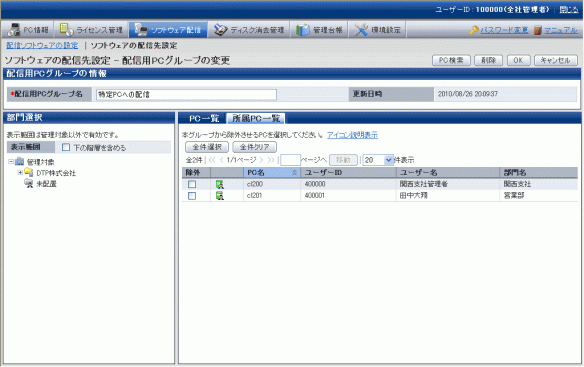This screenshot has height=367, width=584.
Task: Click the update date 2010/08/26 value
Action: 468,94
